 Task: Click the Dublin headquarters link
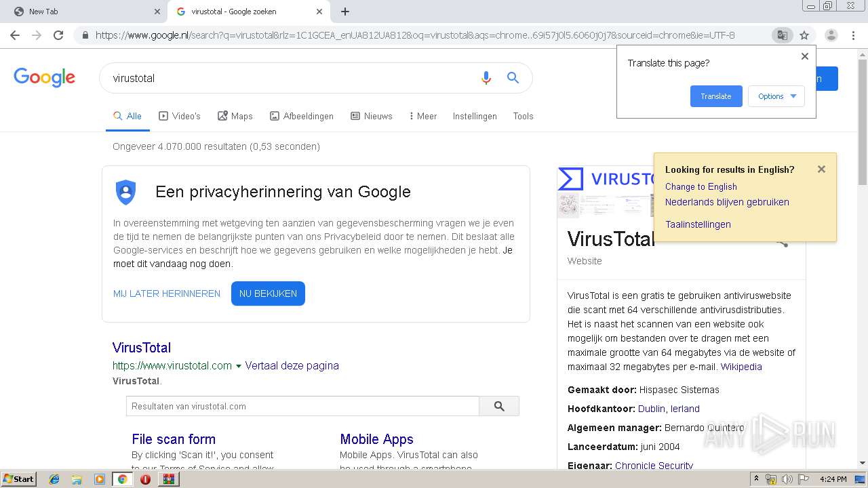click(652, 409)
